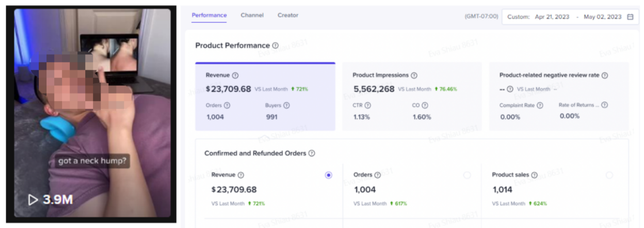Image resolution: width=644 pixels, height=228 pixels.
Task: Switch to the Channel tab
Action: coord(252,16)
